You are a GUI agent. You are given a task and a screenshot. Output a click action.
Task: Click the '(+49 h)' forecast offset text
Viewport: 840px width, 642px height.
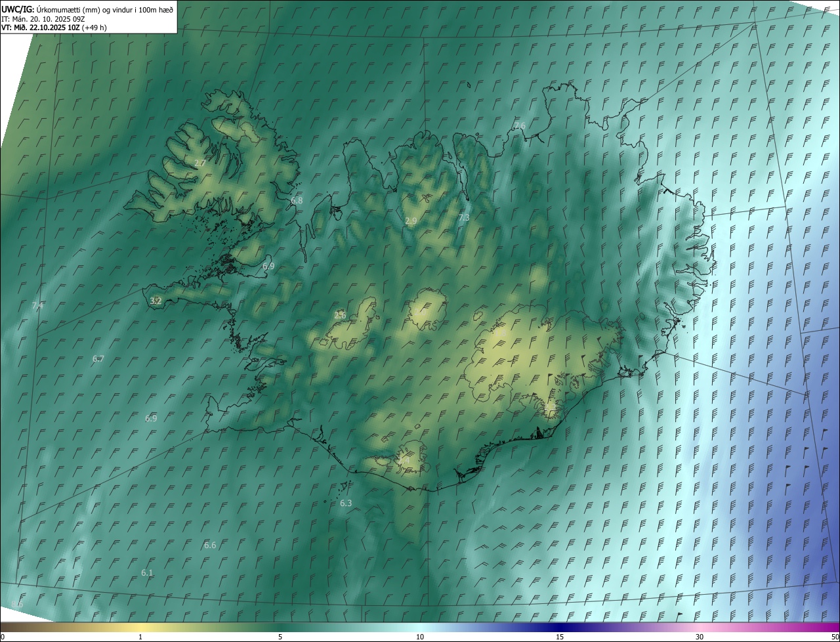pos(95,28)
